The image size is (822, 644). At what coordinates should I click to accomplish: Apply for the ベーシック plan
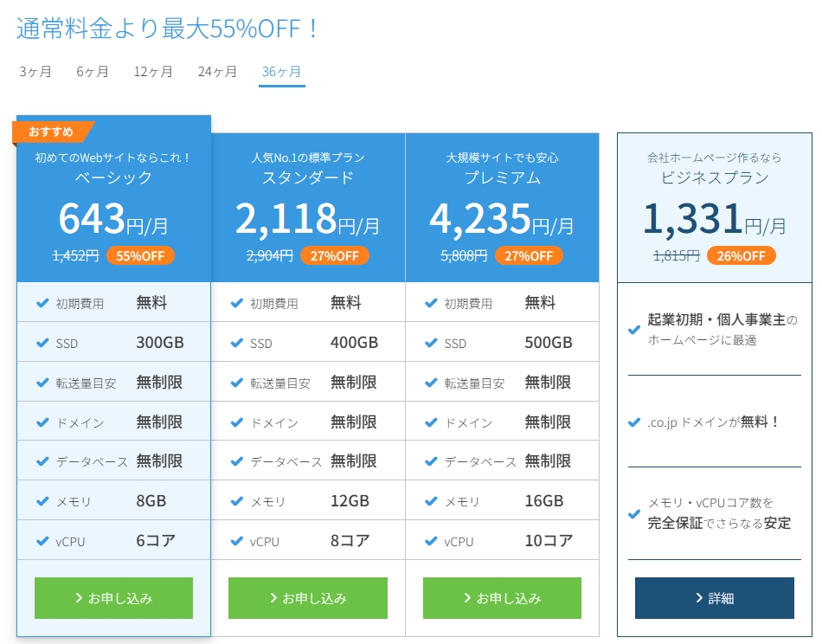click(x=113, y=598)
